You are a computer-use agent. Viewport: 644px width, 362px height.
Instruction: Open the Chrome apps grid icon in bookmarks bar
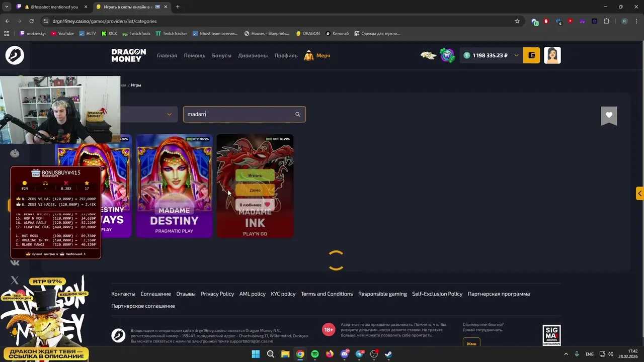point(7,33)
